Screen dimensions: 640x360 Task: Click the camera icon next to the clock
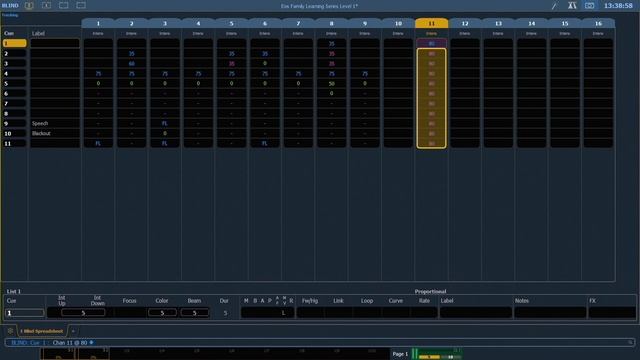[589, 5]
